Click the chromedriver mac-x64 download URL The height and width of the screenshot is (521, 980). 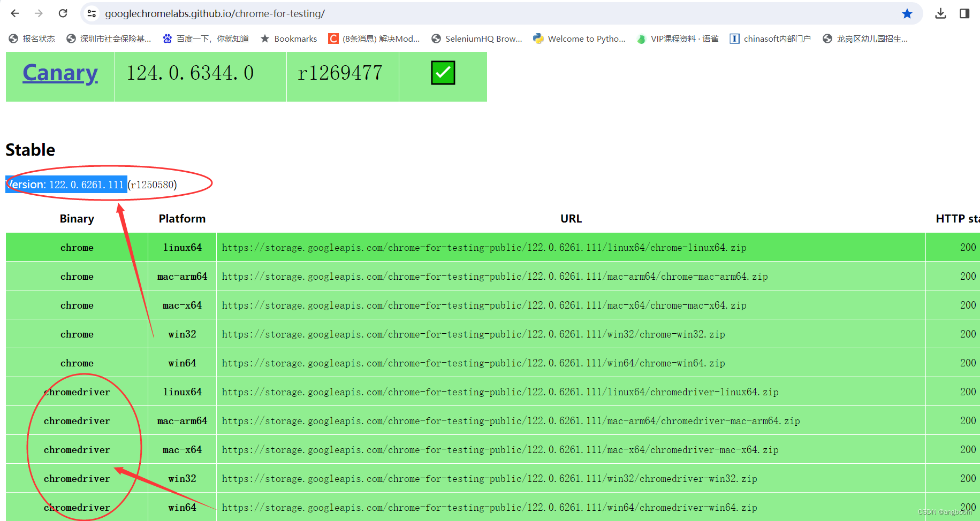click(500, 450)
